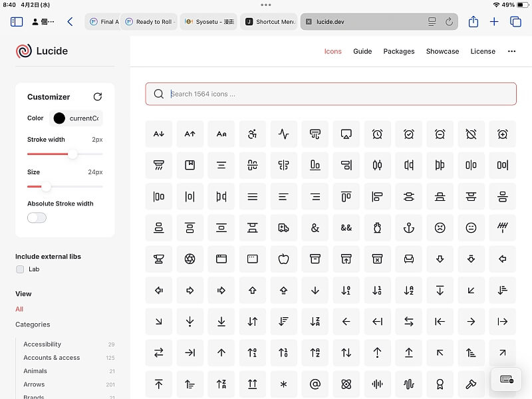Open the Showcase navigation tab
Image resolution: width=532 pixels, height=399 pixels.
(442, 51)
